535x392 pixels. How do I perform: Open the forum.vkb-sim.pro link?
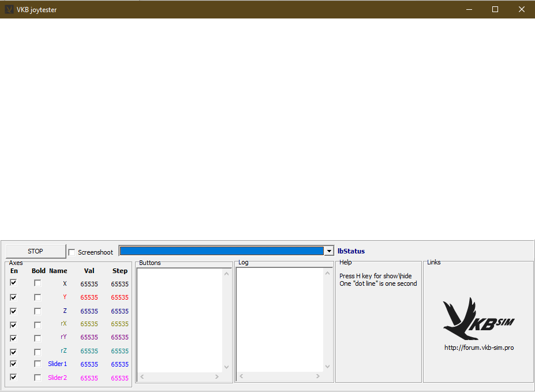click(478, 348)
